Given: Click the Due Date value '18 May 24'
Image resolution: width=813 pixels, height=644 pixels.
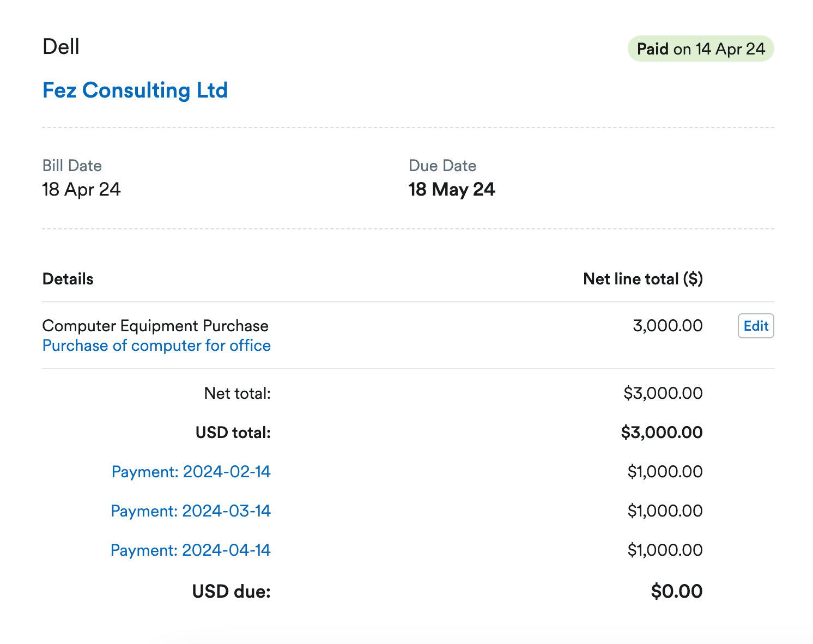Looking at the screenshot, I should tap(452, 190).
